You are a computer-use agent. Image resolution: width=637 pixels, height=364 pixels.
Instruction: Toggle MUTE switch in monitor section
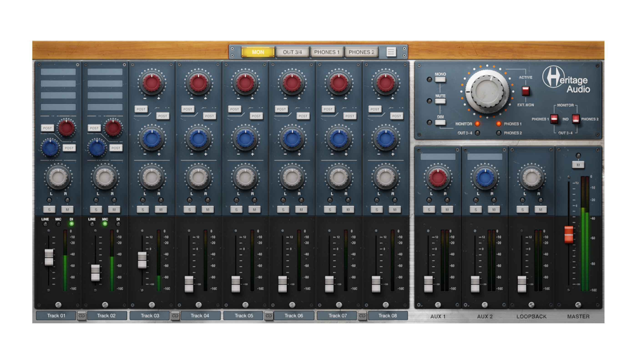click(x=440, y=101)
